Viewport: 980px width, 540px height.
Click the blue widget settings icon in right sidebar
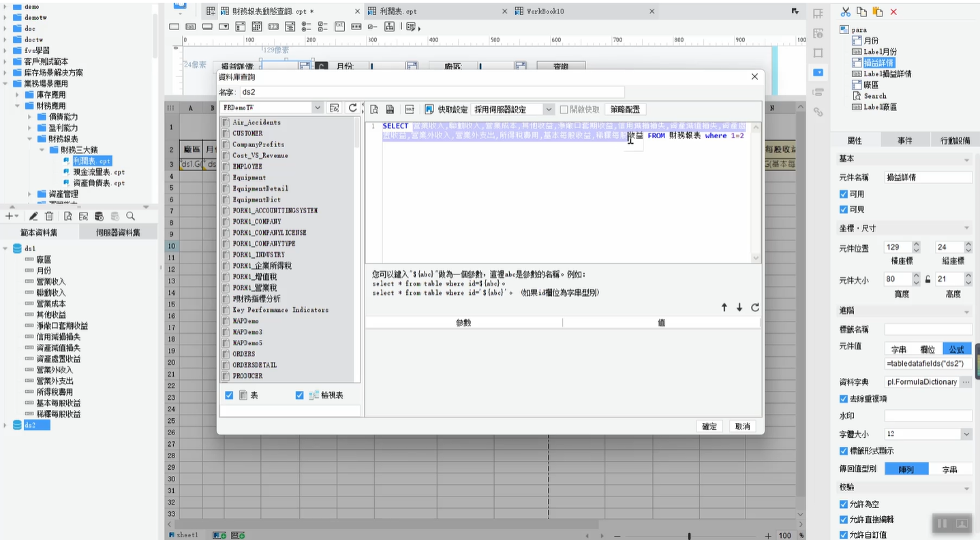pyautogui.click(x=818, y=72)
